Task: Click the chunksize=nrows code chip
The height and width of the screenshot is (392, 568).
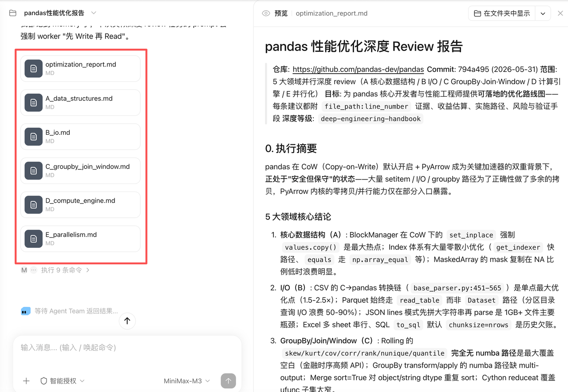Action: (x=478, y=325)
